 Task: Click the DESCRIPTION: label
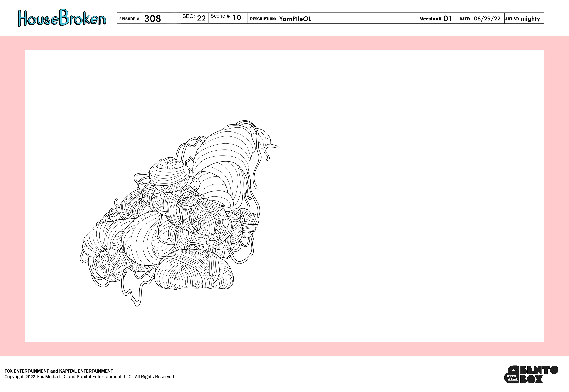(263, 19)
